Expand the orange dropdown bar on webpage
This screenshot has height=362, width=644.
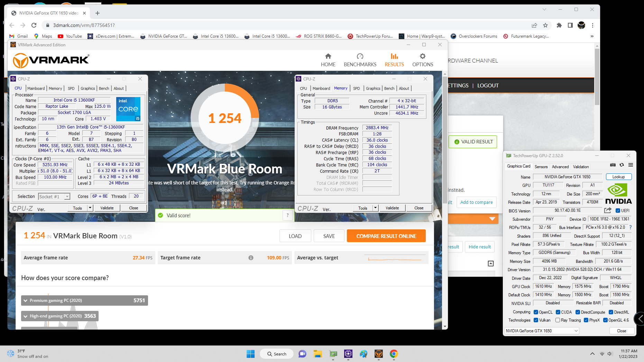(x=492, y=219)
